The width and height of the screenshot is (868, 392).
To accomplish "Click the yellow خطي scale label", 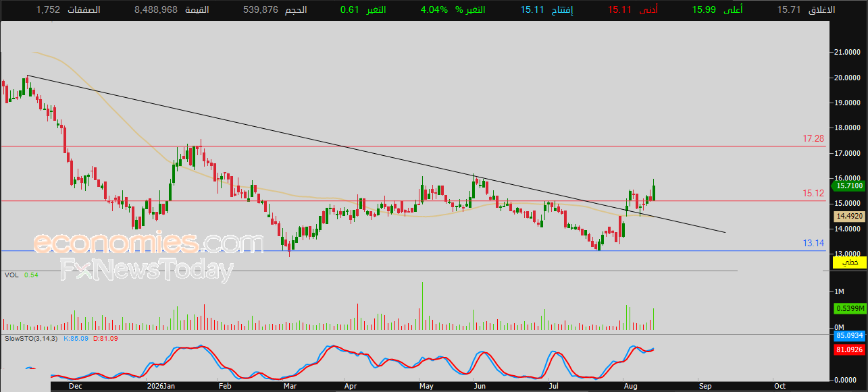I will click(x=850, y=261).
